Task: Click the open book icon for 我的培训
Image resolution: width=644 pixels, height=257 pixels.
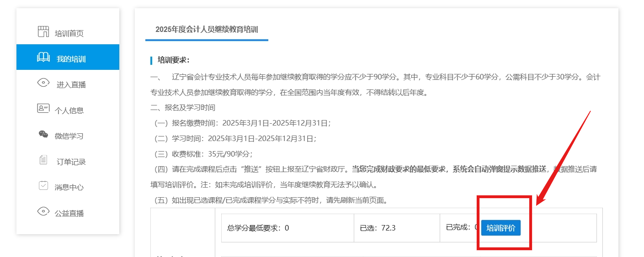Action: tap(43, 58)
